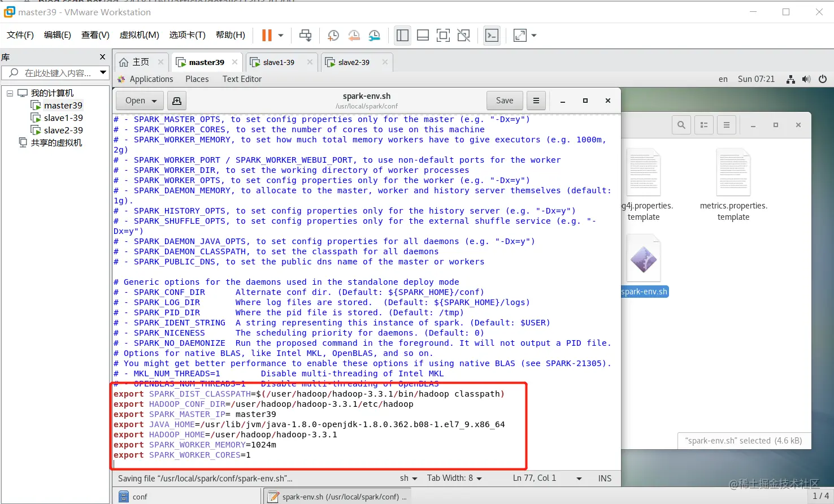Open the file chooser with Open button
This screenshot has height=504, width=834.
click(x=140, y=101)
